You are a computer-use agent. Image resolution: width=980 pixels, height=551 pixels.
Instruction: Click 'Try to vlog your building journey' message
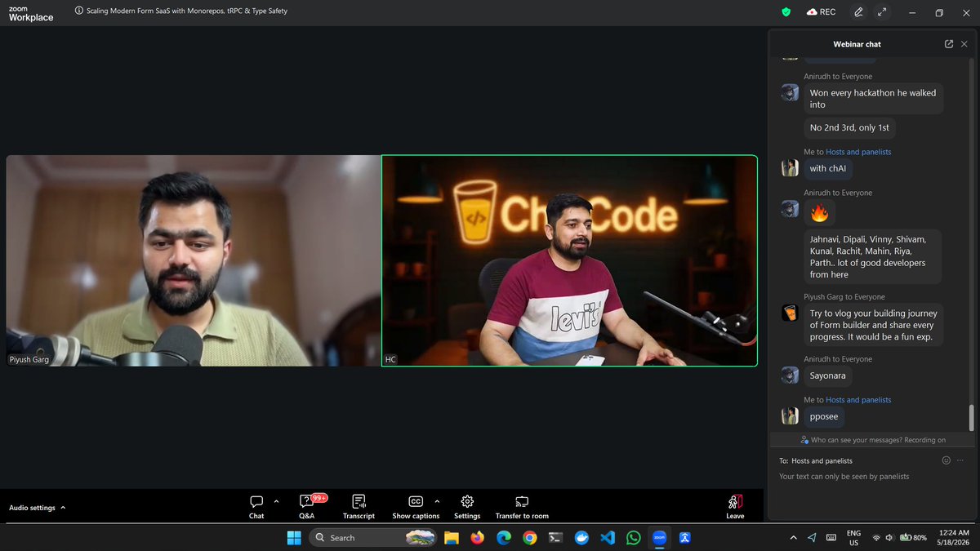coord(873,325)
